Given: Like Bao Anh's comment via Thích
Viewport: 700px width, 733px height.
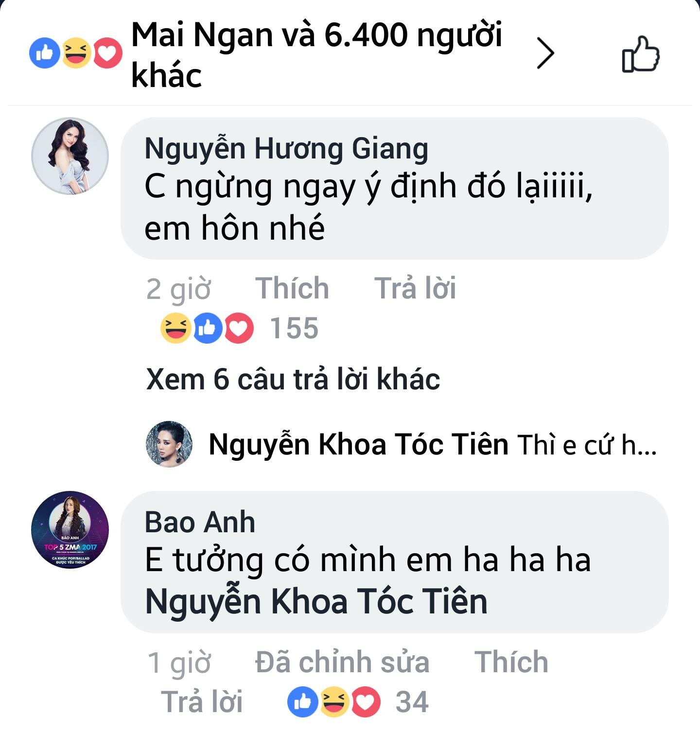Looking at the screenshot, I should (511, 662).
